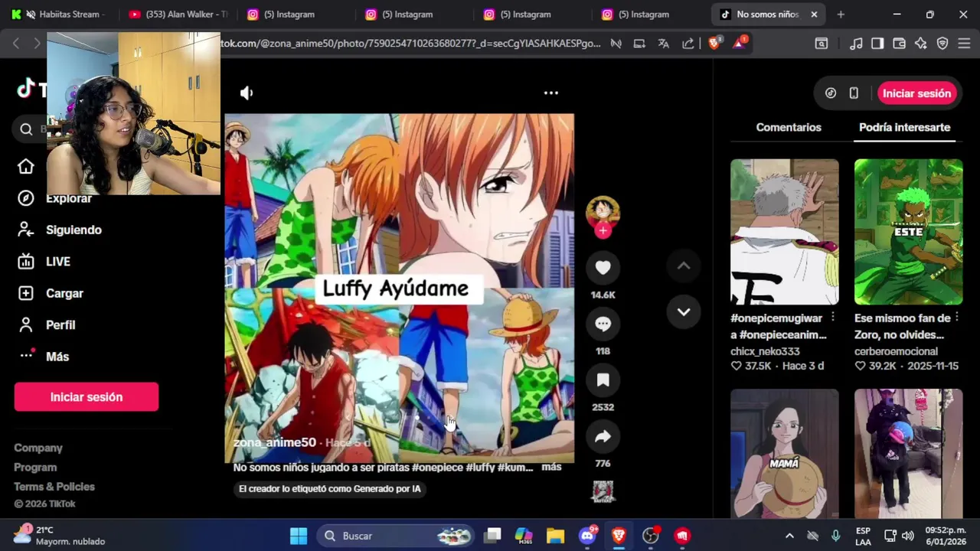Open taskbar clock 09:52 p.m.
The width and height of the screenshot is (980, 551).
pyautogui.click(x=945, y=536)
